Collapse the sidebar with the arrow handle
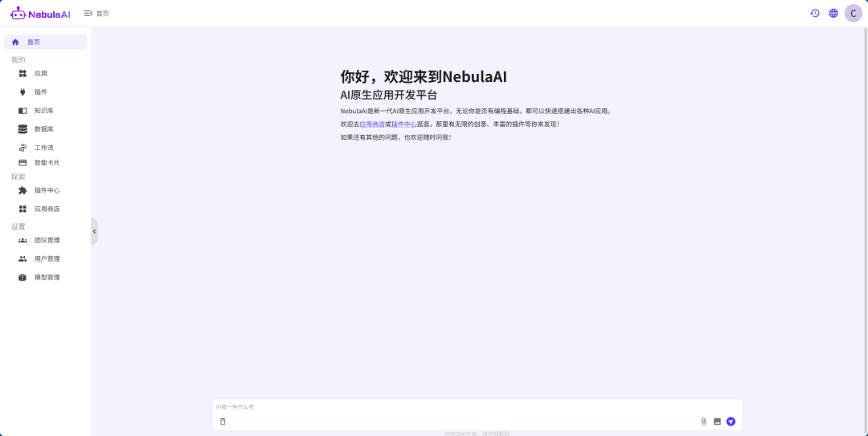The height and width of the screenshot is (436, 868). [94, 232]
